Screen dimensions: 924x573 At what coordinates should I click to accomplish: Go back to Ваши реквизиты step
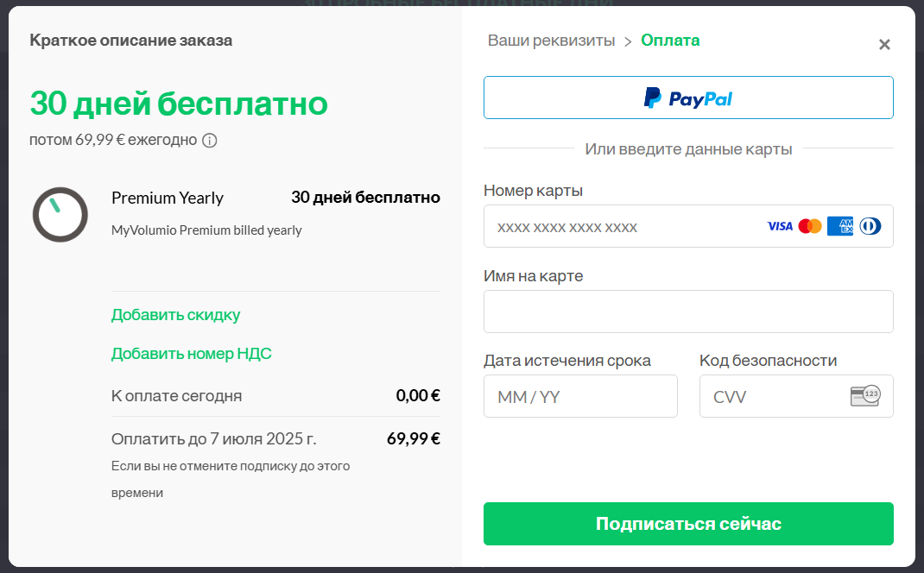(551, 41)
